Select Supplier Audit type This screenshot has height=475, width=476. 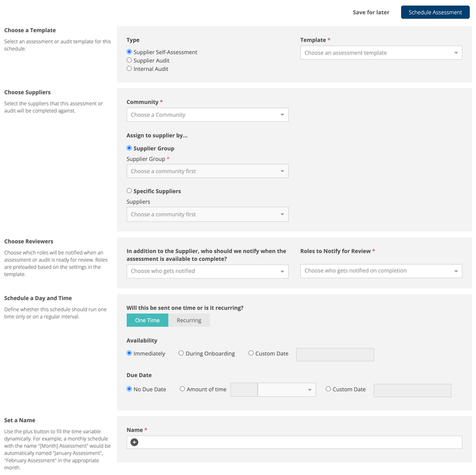[129, 61]
